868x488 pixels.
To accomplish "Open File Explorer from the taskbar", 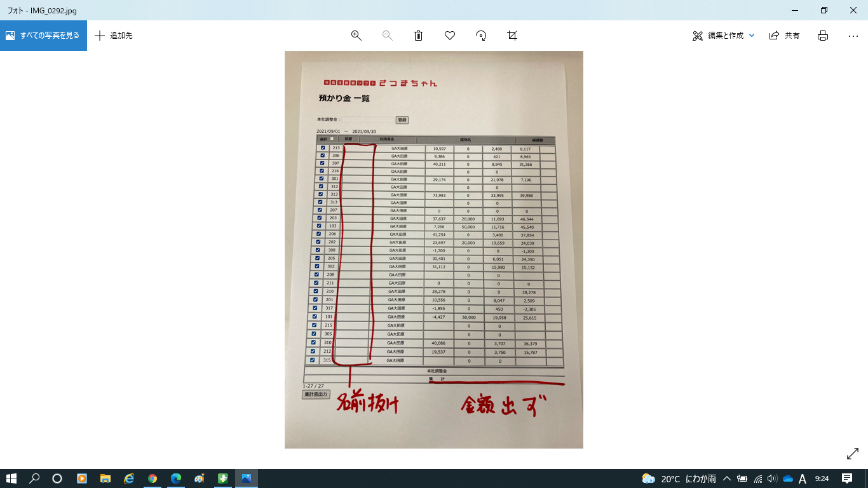I will pos(105,478).
